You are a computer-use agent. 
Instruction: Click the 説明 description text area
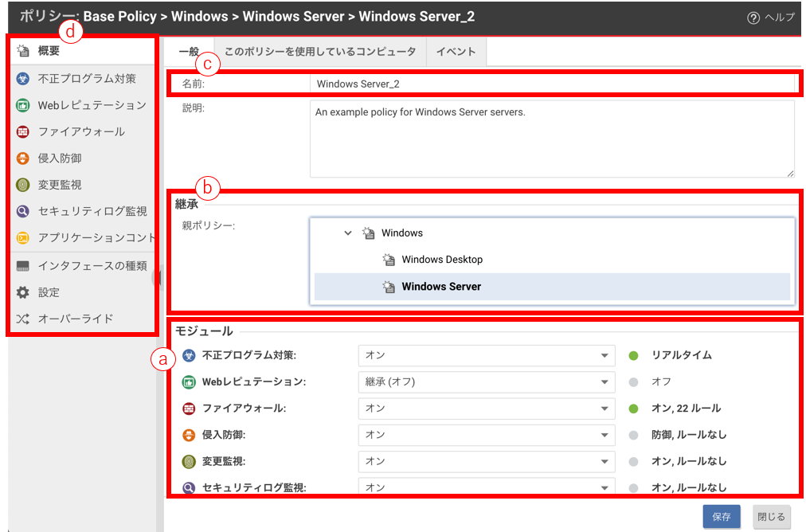point(551,138)
